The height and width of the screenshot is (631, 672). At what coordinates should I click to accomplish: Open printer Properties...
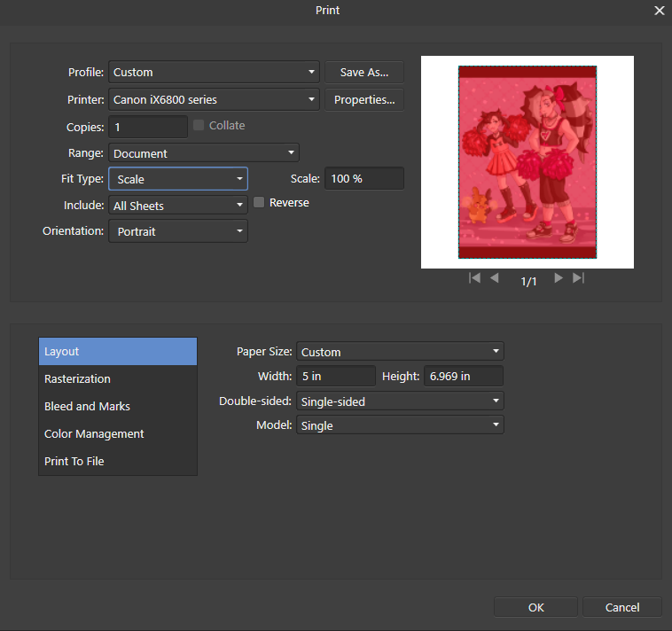tap(364, 99)
